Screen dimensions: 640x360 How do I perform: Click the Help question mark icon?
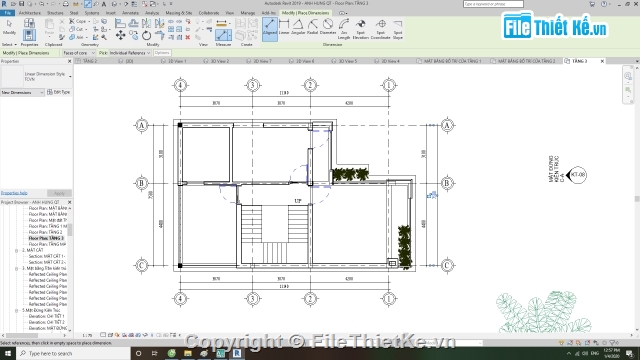coord(604,4)
